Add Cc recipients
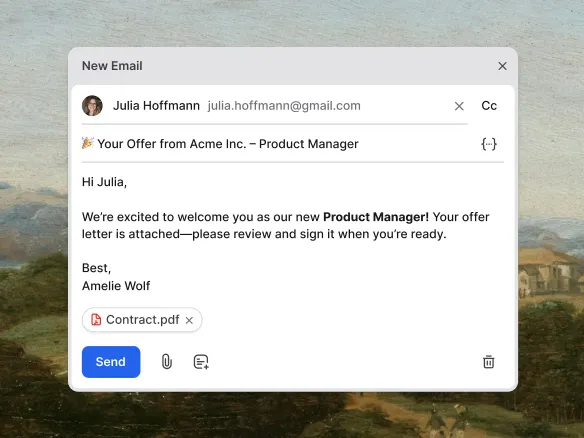This screenshot has width=584, height=438. (x=489, y=106)
